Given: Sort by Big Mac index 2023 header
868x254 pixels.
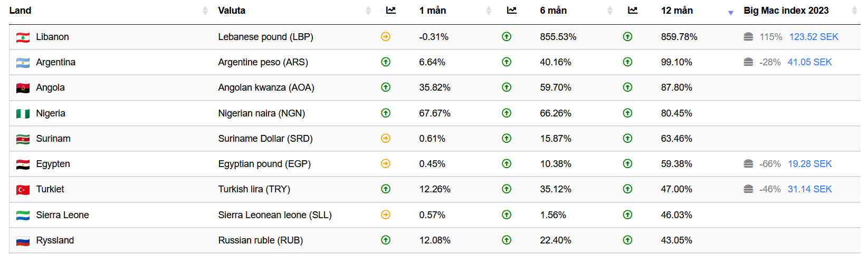Looking at the screenshot, I should point(786,11).
